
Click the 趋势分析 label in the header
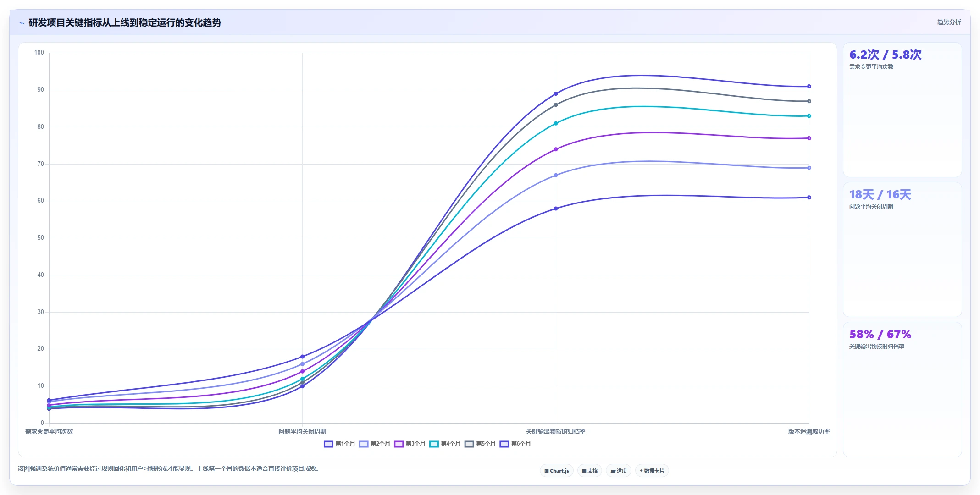pos(949,22)
